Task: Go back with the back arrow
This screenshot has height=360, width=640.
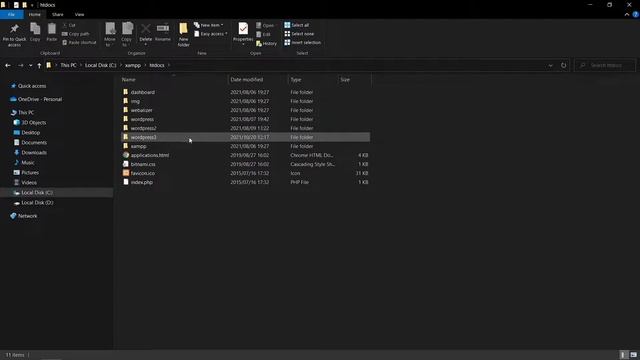Action: tap(8, 65)
